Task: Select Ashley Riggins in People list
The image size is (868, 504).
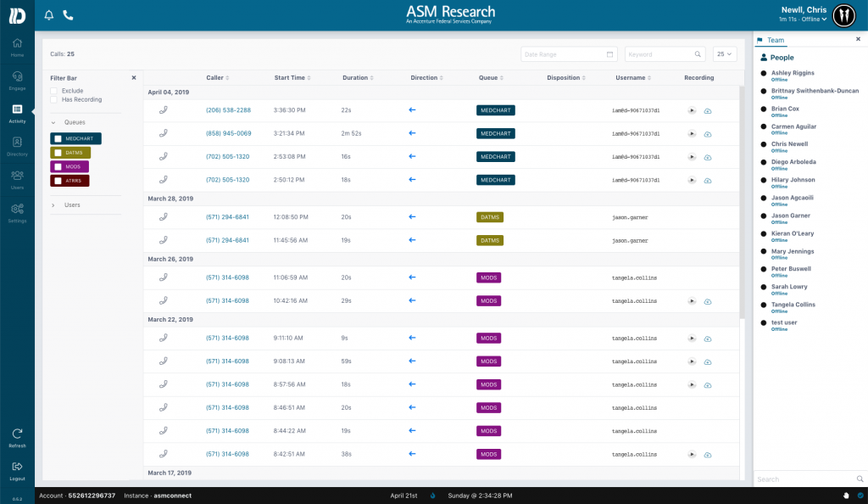Action: [x=793, y=73]
